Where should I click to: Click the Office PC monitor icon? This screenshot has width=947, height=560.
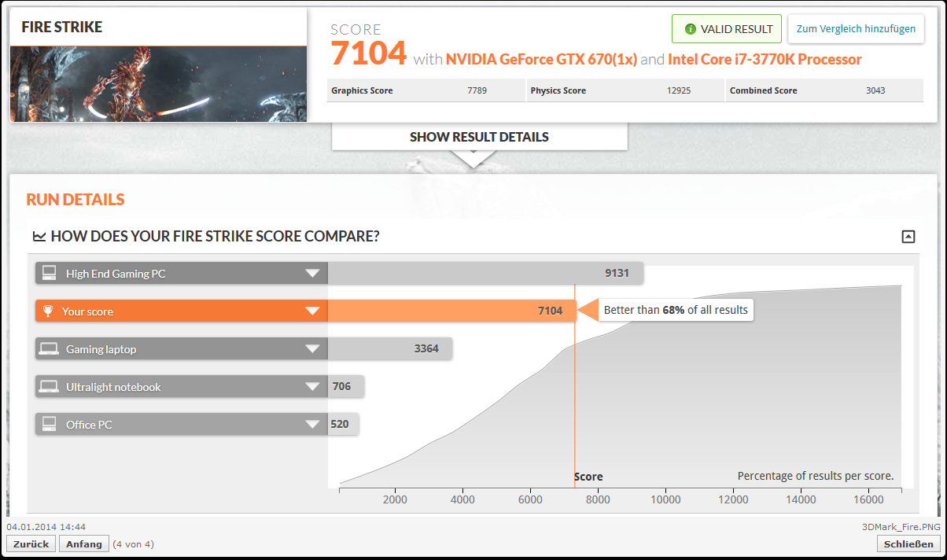[x=49, y=424]
